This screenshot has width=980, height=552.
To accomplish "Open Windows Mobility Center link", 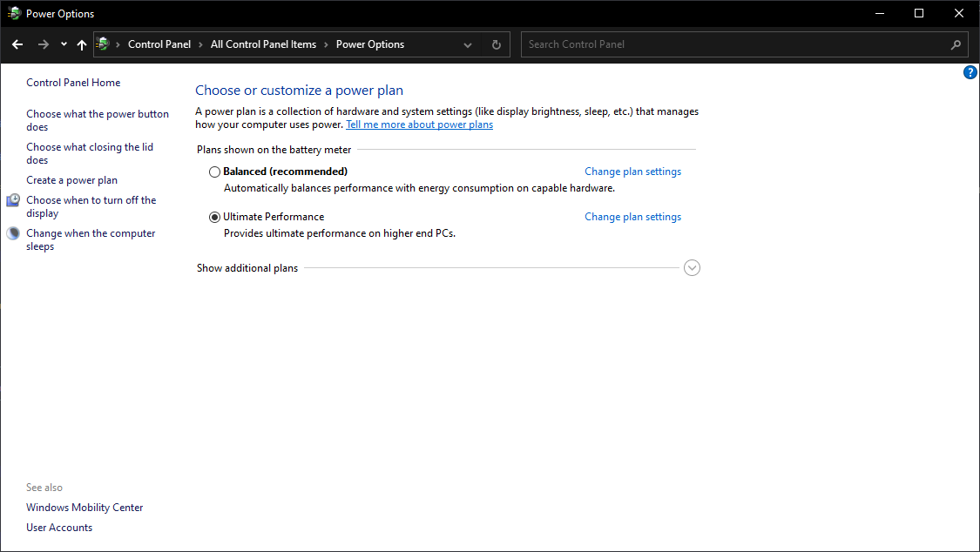I will pyautogui.click(x=84, y=508).
